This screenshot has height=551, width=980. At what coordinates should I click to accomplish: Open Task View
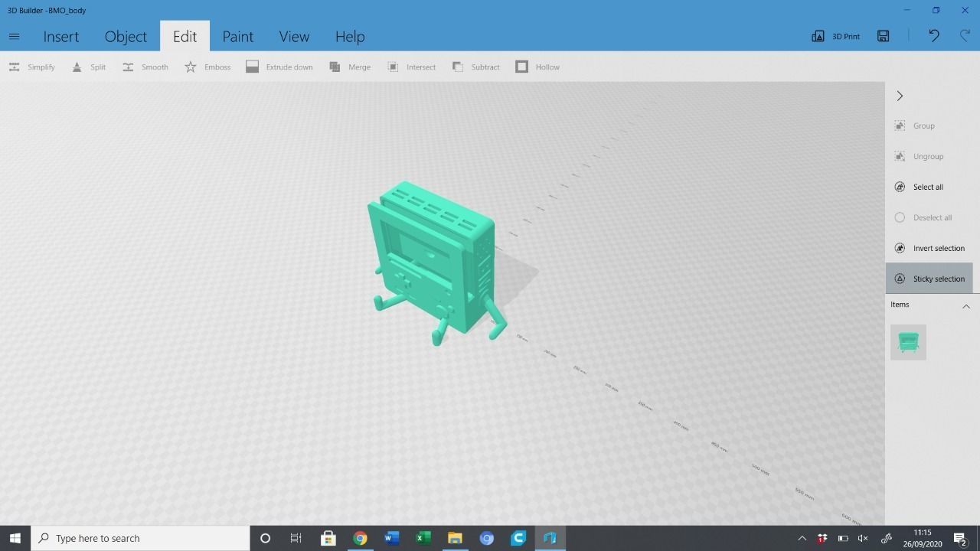[x=296, y=538]
